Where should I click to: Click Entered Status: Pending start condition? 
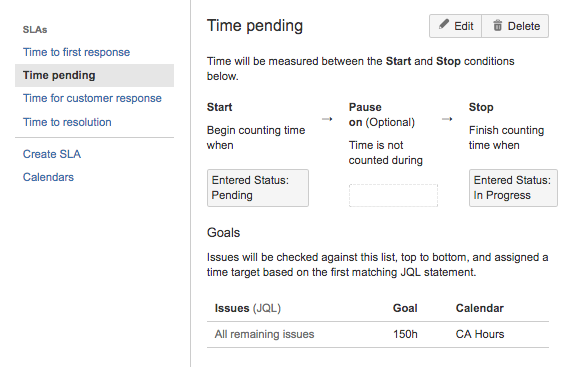point(258,188)
